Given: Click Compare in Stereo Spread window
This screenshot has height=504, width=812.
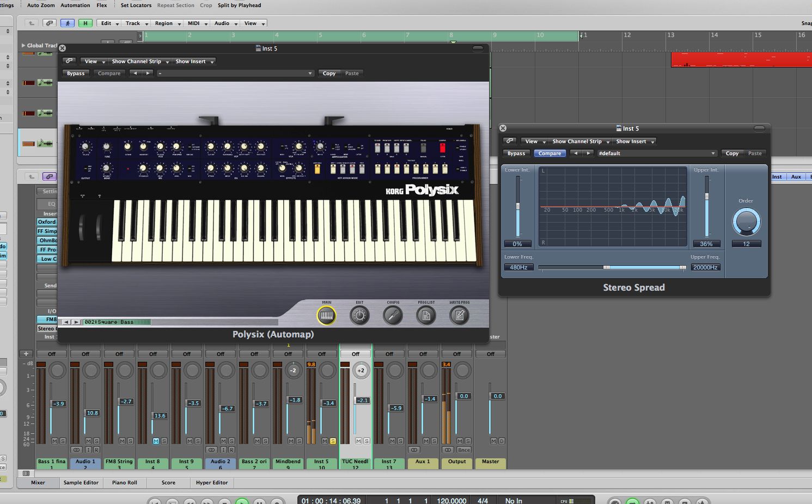Looking at the screenshot, I should [x=550, y=153].
